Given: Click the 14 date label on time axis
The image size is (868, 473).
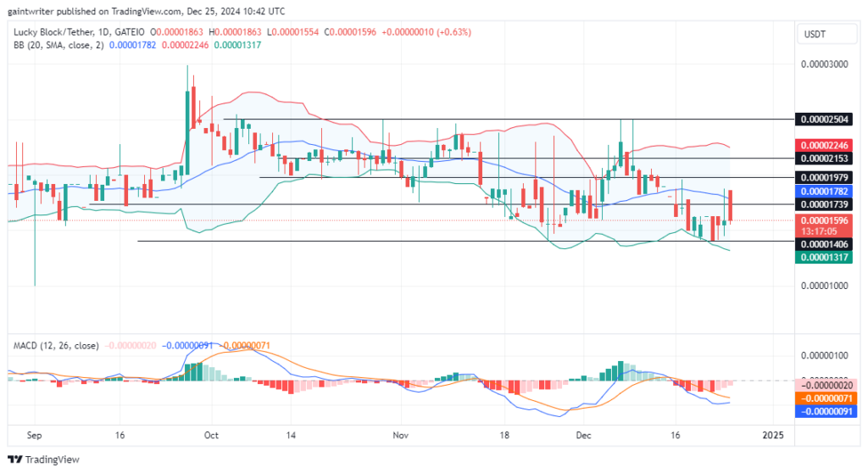Looking at the screenshot, I should [291, 435].
